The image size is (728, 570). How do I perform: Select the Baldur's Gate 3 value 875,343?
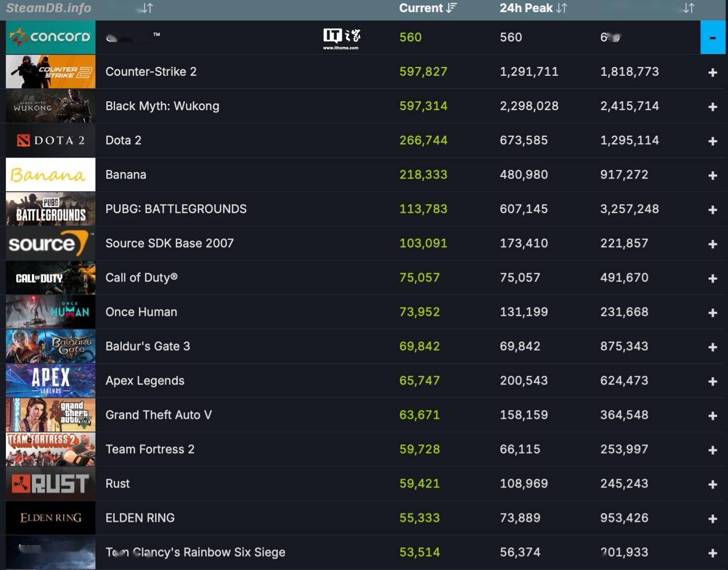(x=624, y=346)
